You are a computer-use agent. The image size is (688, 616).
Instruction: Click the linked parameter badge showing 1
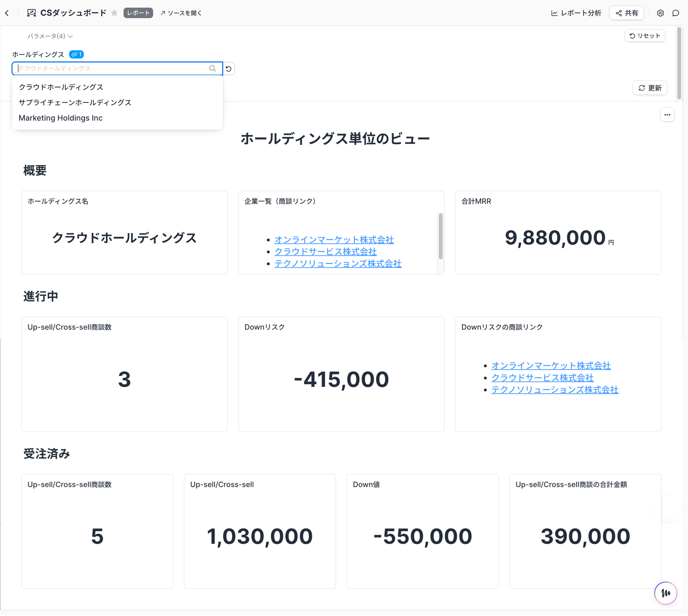(76, 54)
